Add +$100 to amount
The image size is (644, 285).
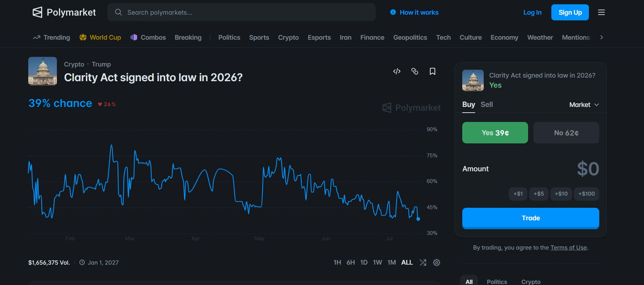587,194
